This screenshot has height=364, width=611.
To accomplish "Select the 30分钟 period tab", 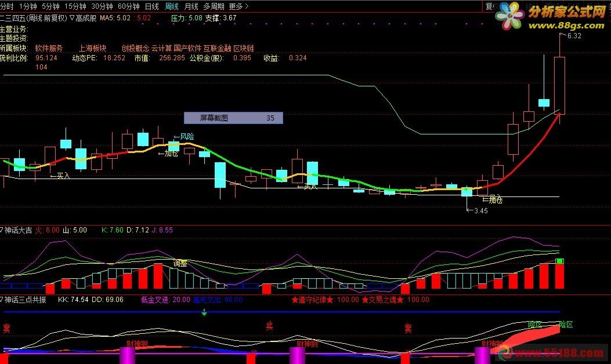I will pyautogui.click(x=102, y=6).
